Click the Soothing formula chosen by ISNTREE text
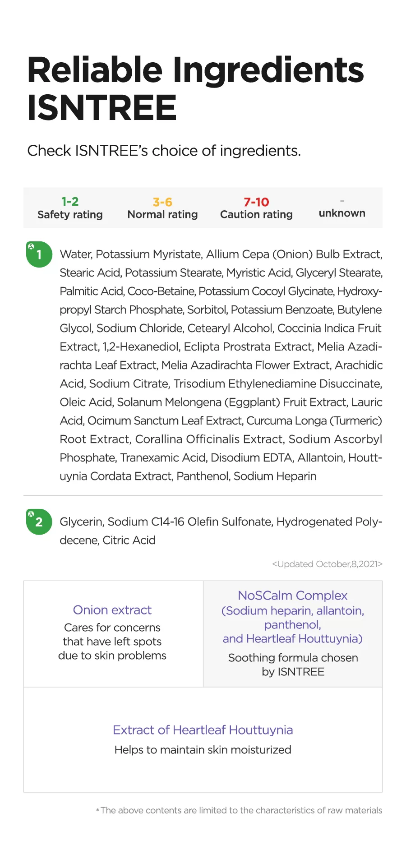This screenshot has width=406, height=868. [293, 665]
